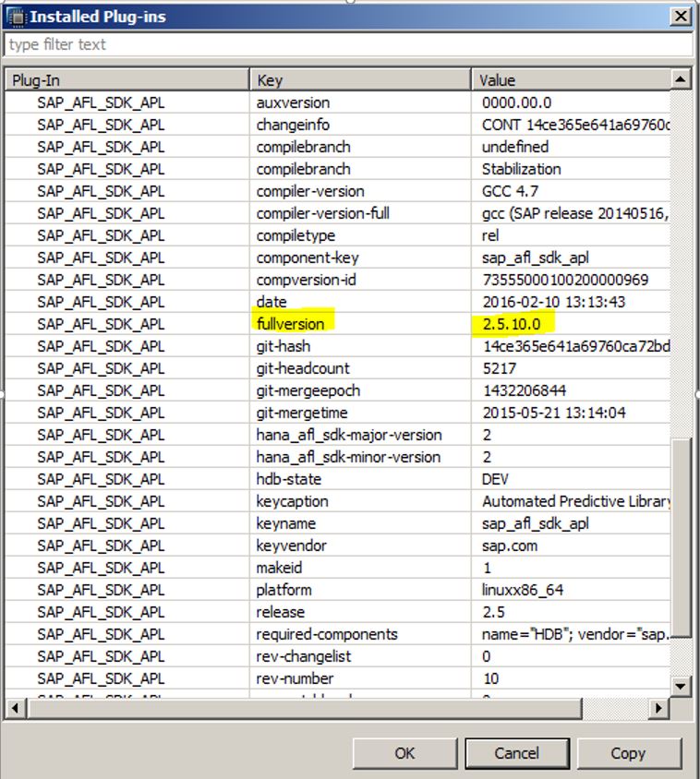Select the 73555000100200000969 value cell

pos(571,280)
